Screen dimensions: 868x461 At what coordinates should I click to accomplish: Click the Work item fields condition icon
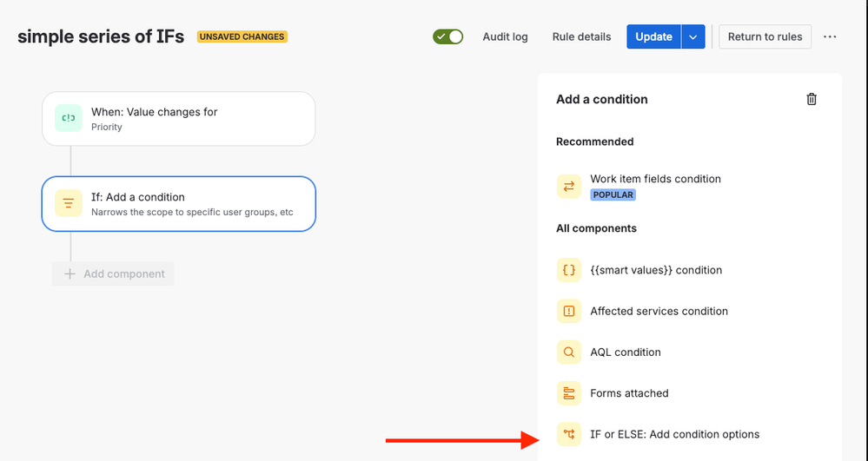(568, 187)
